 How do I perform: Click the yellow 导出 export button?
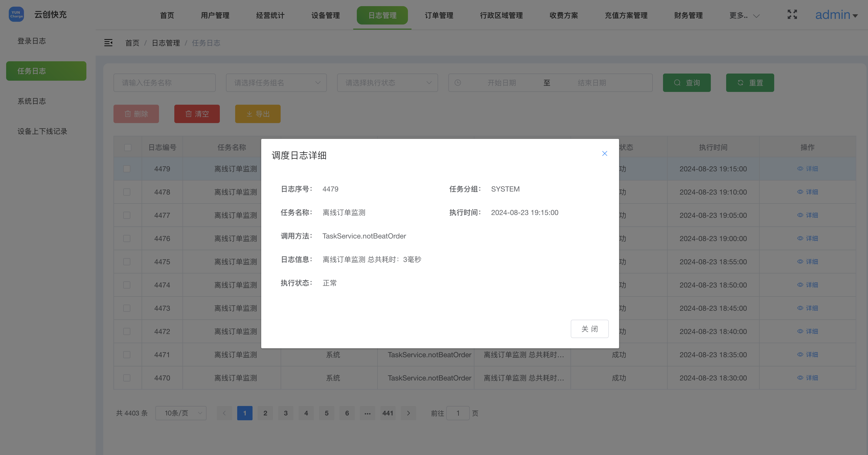(x=258, y=114)
